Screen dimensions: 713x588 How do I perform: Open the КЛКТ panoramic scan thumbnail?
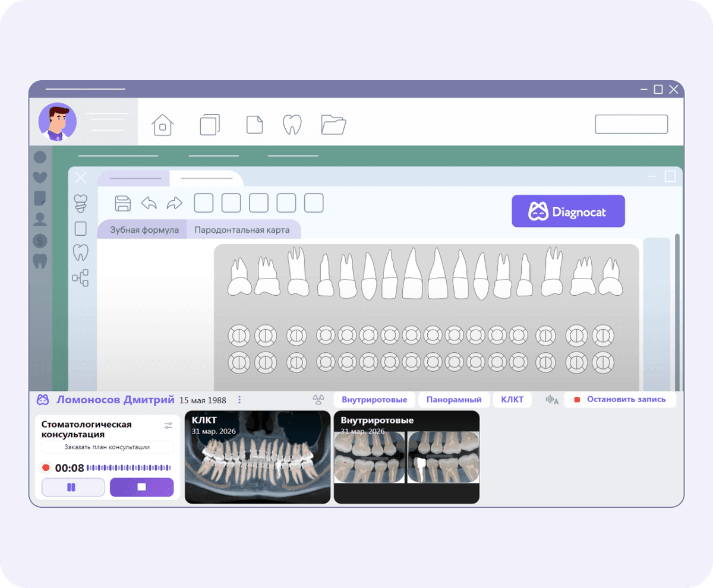point(257,457)
